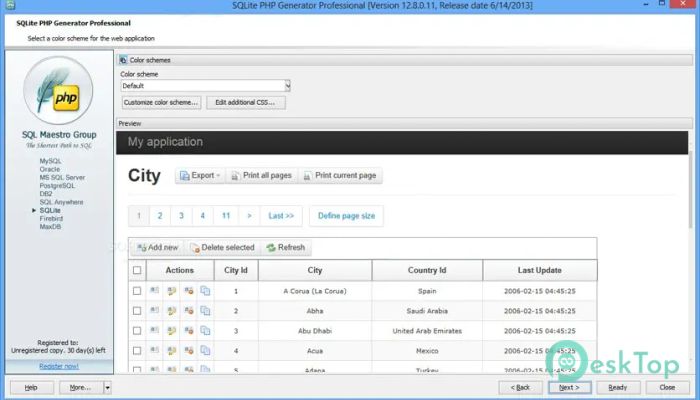Viewport: 700px width, 400px height.
Task: Go to page 4 in pagination
Action: point(203,216)
